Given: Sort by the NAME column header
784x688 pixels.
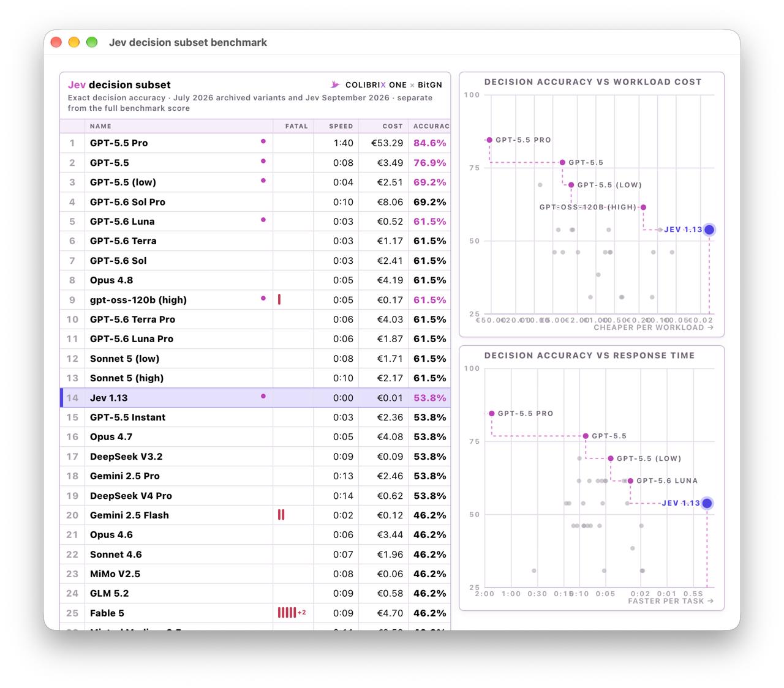Looking at the screenshot, I should click(x=100, y=126).
